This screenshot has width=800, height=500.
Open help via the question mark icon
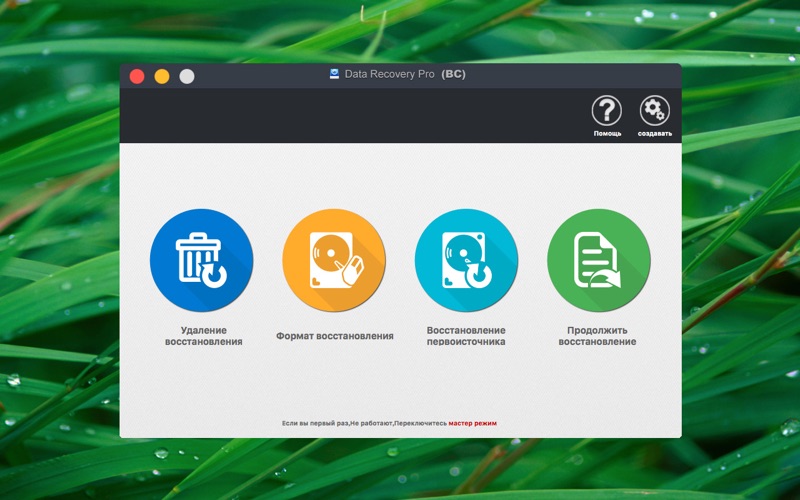click(607, 110)
